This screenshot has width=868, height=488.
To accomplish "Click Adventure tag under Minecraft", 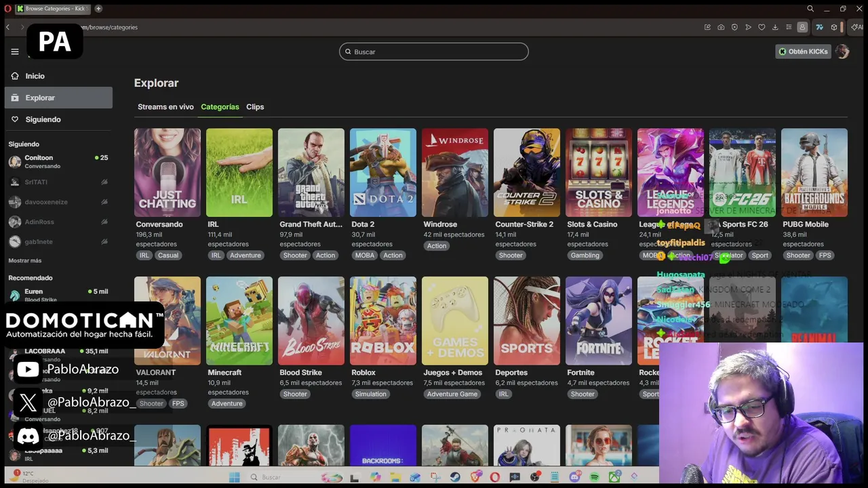I will click(x=226, y=403).
